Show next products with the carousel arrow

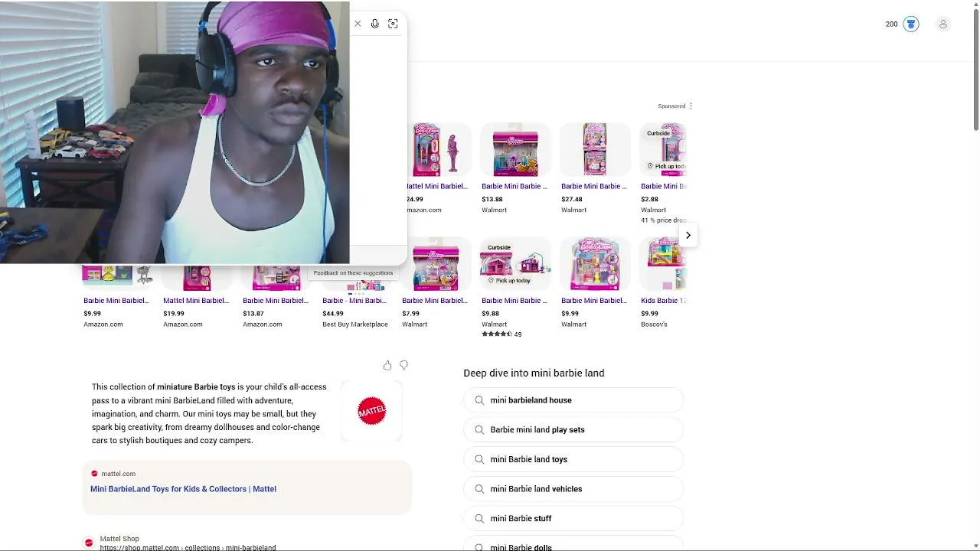[688, 236]
